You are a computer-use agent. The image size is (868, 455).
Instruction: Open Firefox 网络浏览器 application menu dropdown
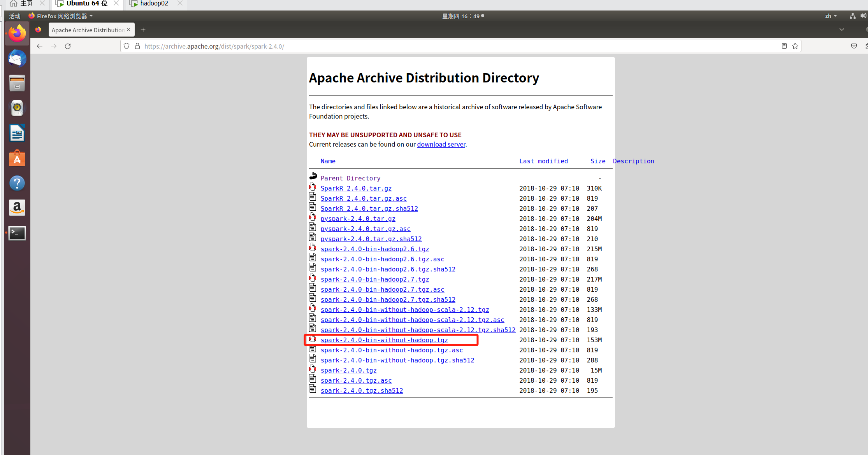[x=61, y=16]
